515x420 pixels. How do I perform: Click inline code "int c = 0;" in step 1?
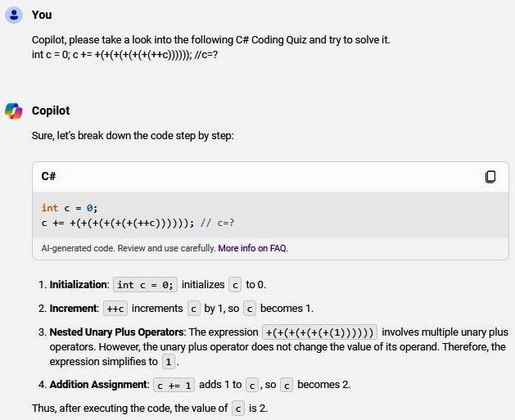point(145,285)
